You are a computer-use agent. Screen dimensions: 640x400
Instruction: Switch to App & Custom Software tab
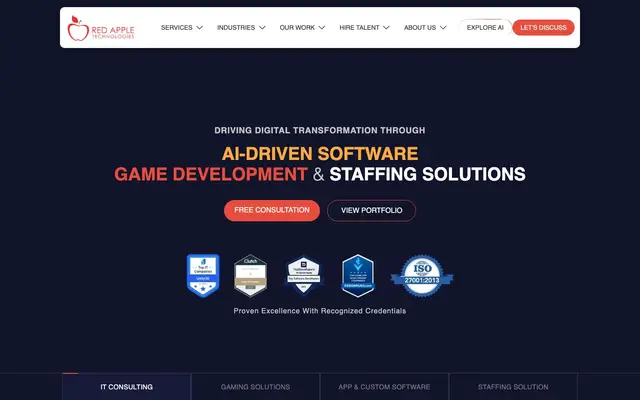tap(384, 387)
